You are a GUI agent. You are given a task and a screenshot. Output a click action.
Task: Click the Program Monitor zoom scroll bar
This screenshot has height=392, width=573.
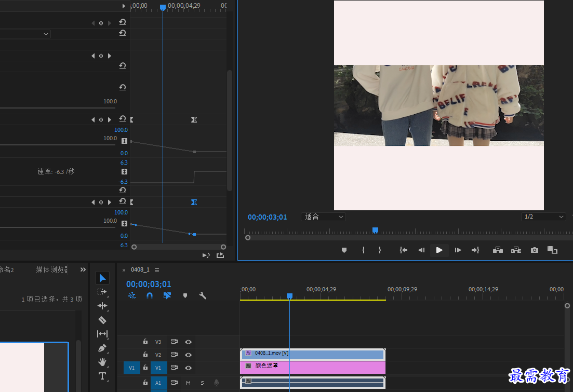click(408, 238)
